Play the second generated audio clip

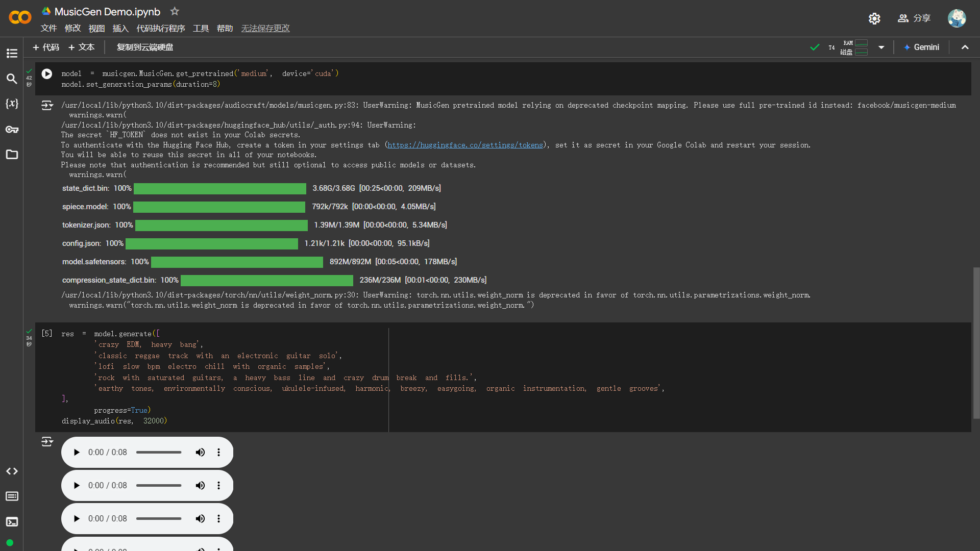click(x=77, y=485)
